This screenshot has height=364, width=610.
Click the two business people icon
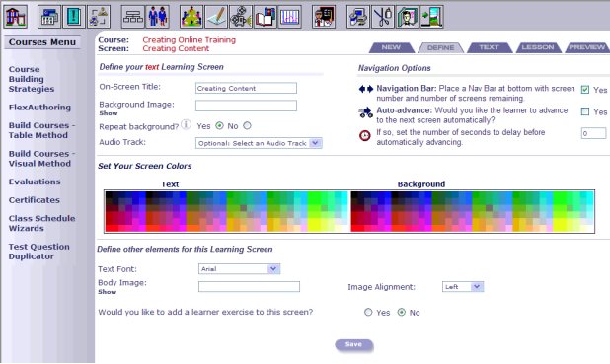click(x=157, y=17)
